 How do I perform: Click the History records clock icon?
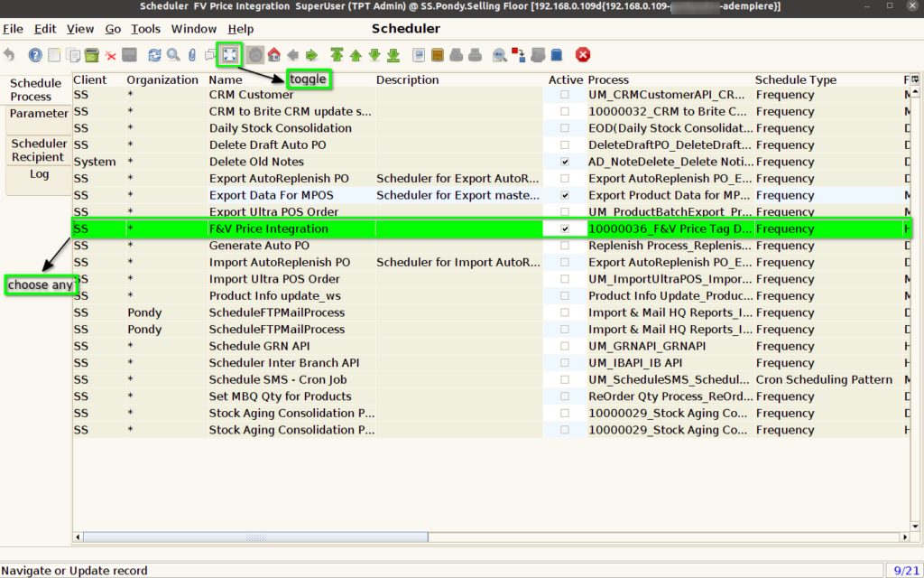pos(255,55)
